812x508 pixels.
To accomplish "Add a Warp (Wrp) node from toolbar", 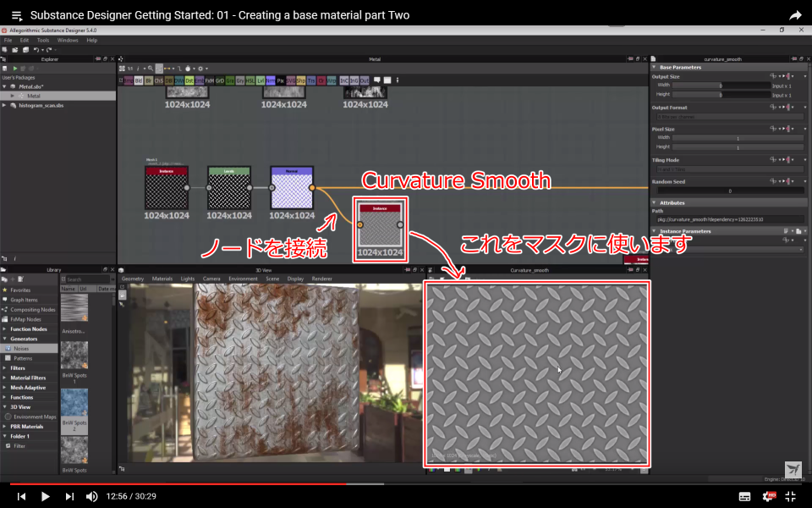I will tap(332, 81).
